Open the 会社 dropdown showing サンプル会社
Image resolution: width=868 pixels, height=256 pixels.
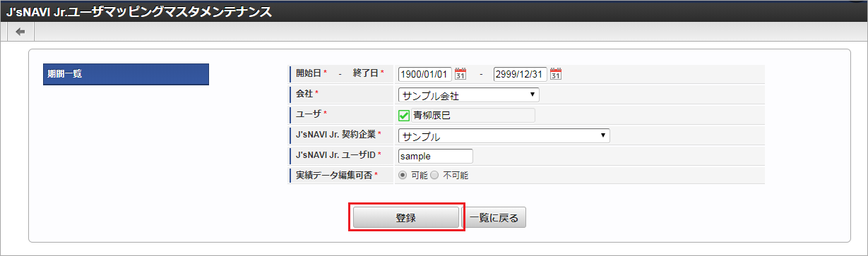coord(469,95)
